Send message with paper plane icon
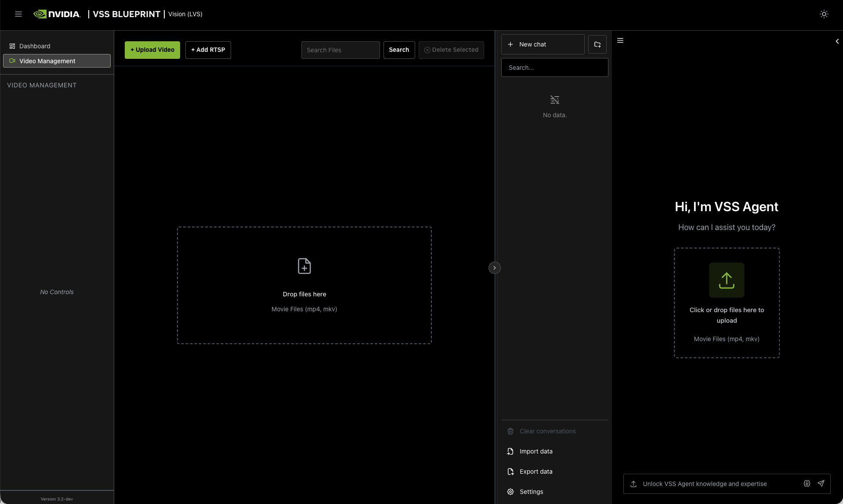This screenshot has height=504, width=843. tap(821, 483)
